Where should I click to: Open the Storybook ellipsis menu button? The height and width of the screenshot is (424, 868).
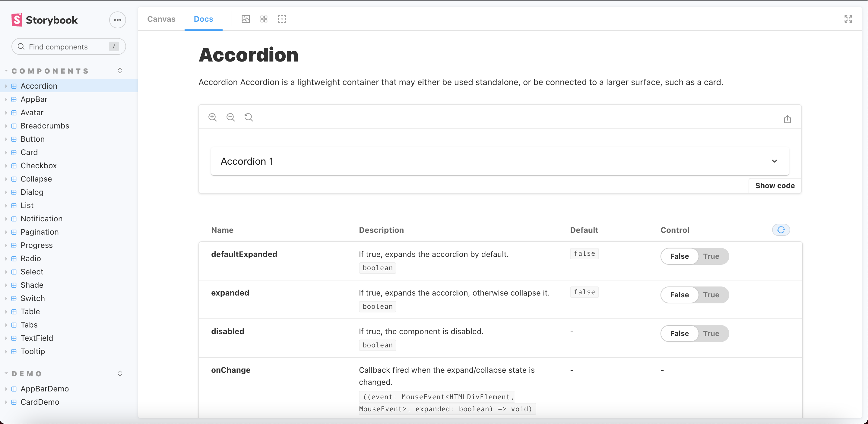click(117, 20)
